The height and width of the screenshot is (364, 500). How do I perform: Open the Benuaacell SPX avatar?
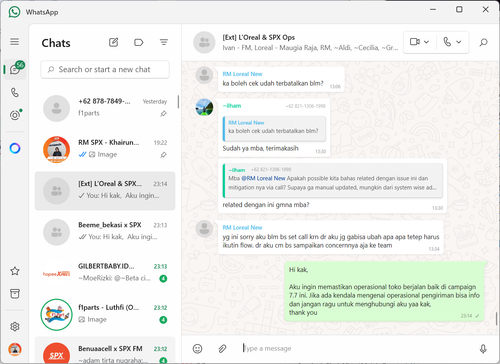[x=56, y=353]
